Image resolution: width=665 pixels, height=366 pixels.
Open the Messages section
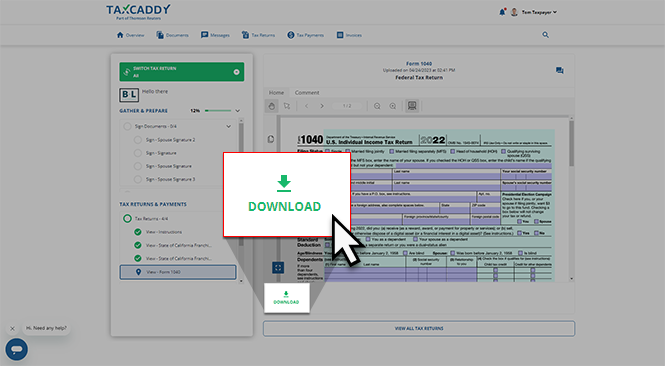click(215, 35)
